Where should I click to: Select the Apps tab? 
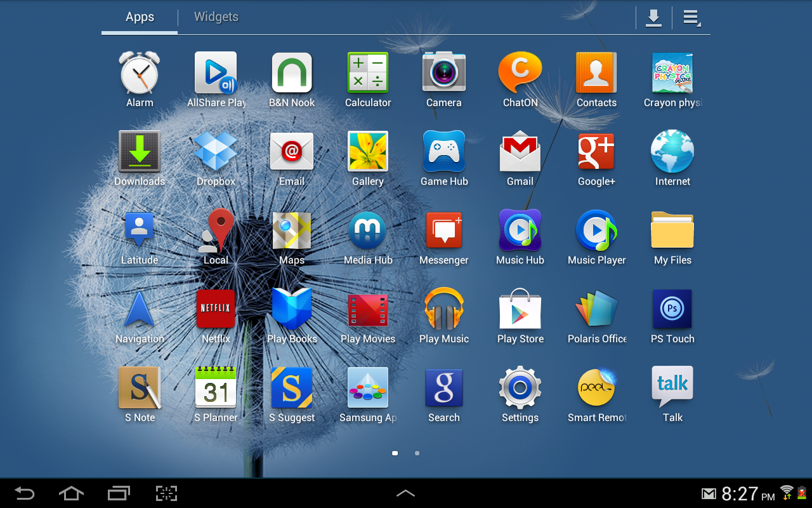[x=140, y=17]
